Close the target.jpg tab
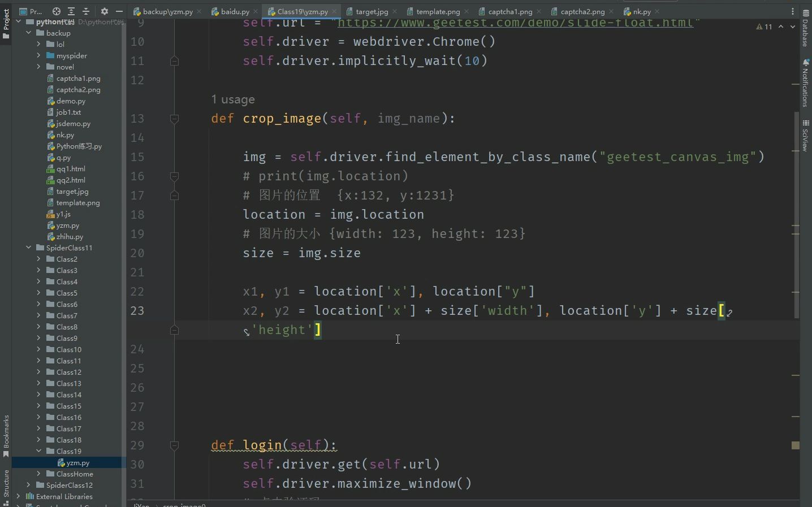The width and height of the screenshot is (812, 507). pos(394,11)
